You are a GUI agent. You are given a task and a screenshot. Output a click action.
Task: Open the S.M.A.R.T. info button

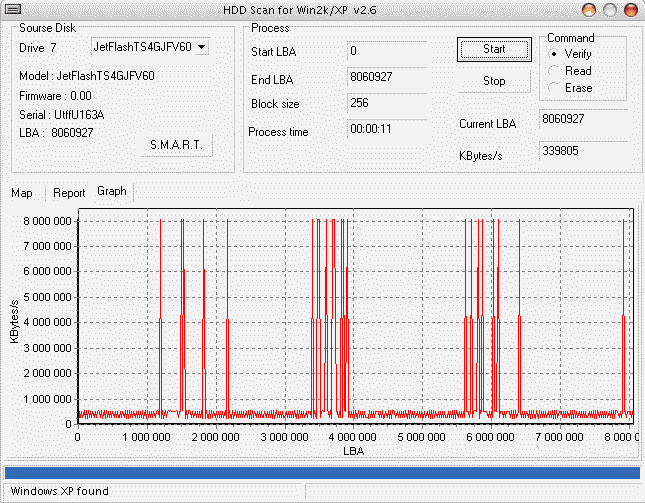point(176,145)
